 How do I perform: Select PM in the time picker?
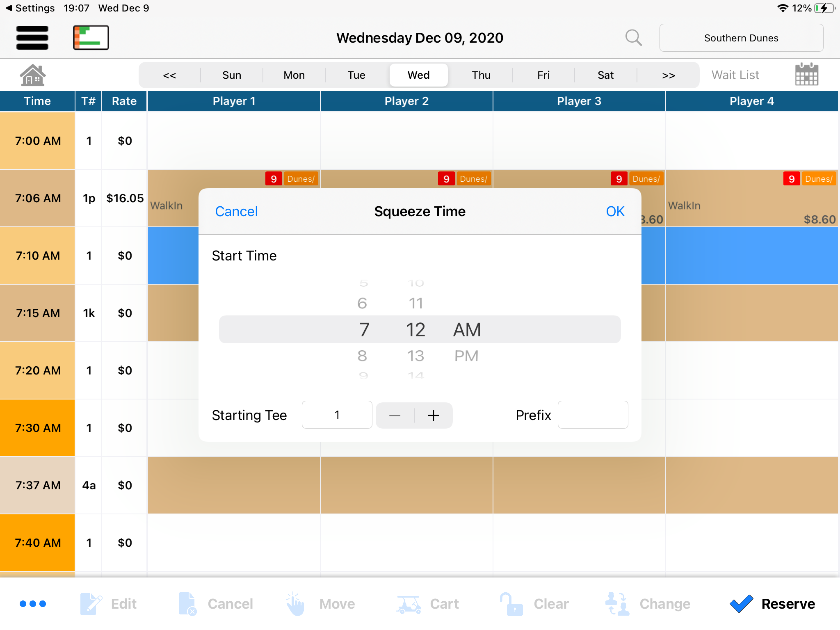point(466,356)
